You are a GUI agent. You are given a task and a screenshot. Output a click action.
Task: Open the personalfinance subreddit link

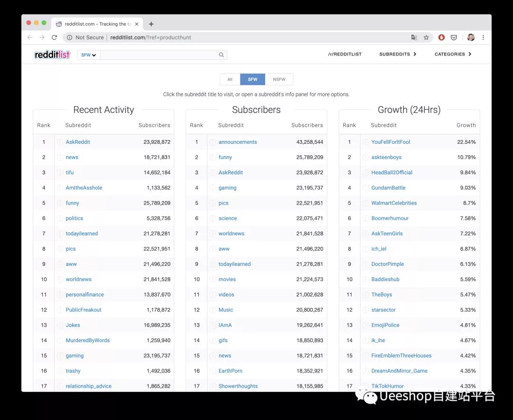85,295
